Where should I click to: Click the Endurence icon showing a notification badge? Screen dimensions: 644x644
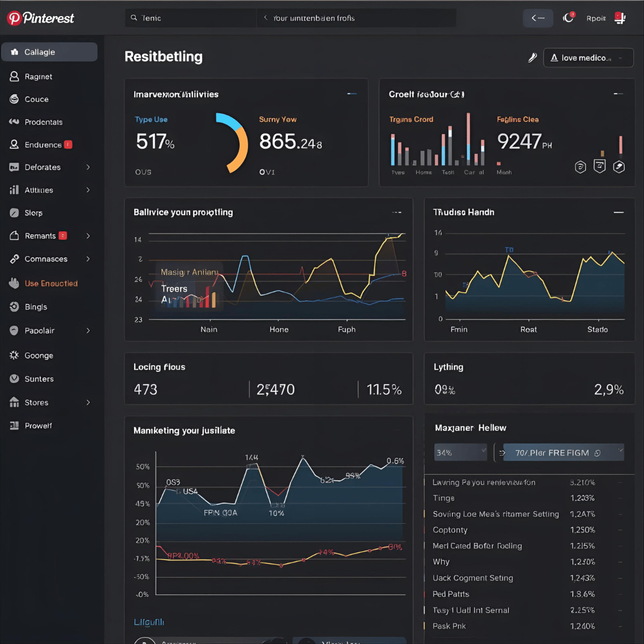click(x=13, y=144)
